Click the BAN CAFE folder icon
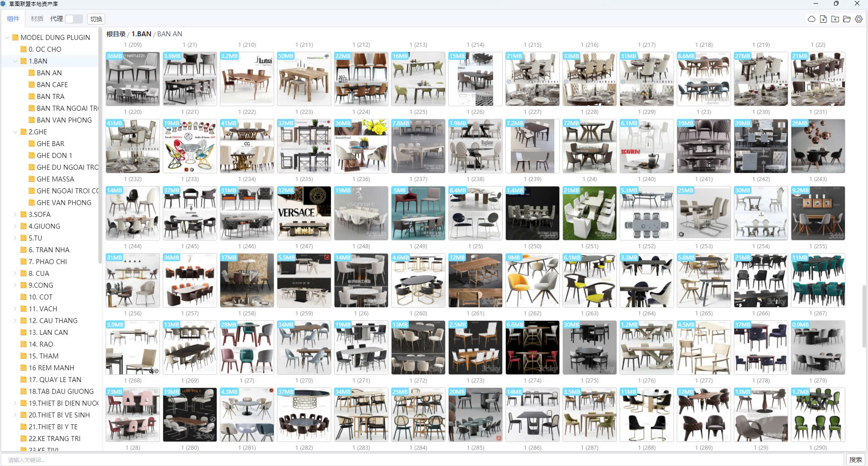Image resolution: width=868 pixels, height=466 pixels. 32,85
